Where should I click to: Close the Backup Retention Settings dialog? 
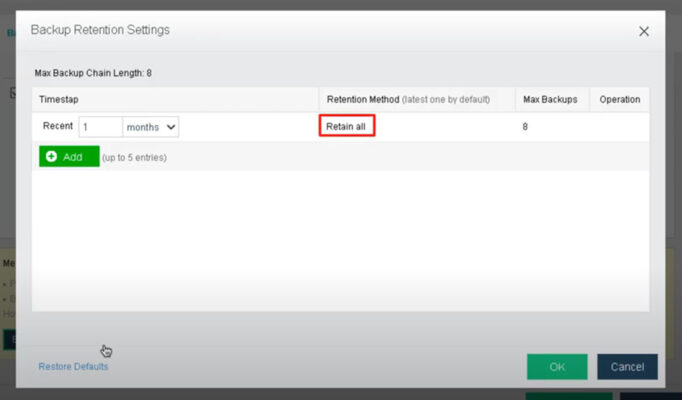(x=644, y=31)
